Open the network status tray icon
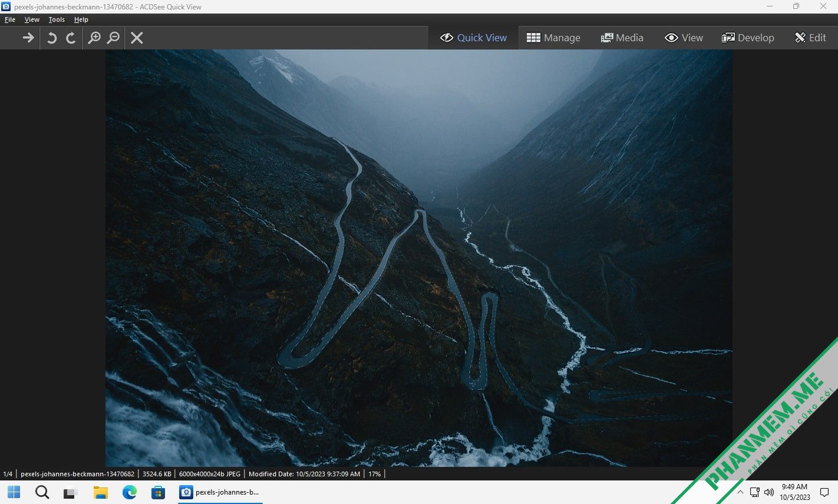838x504 pixels. click(755, 492)
